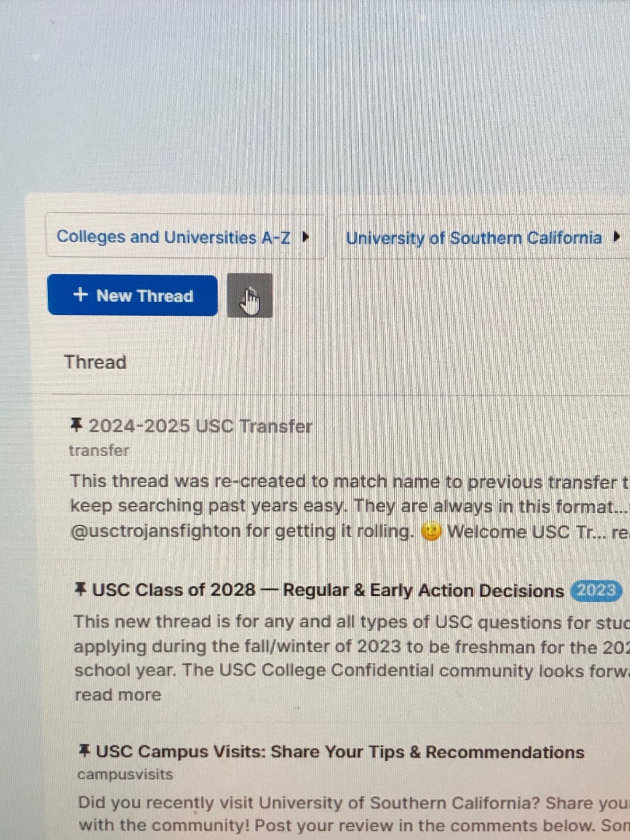
Task: Click the 2023 badge on Class of 2028 thread
Action: click(596, 590)
